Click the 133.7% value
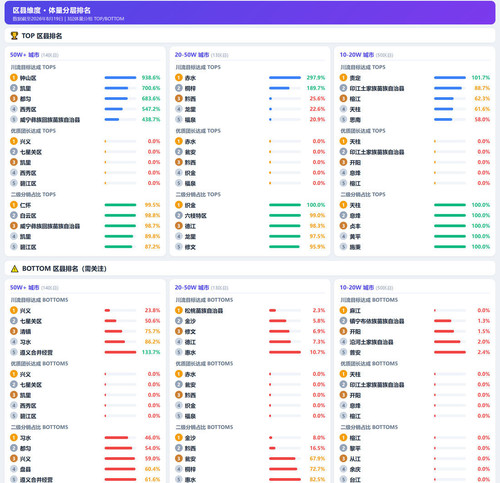Viewport: 500px width, 483px height. (151, 352)
